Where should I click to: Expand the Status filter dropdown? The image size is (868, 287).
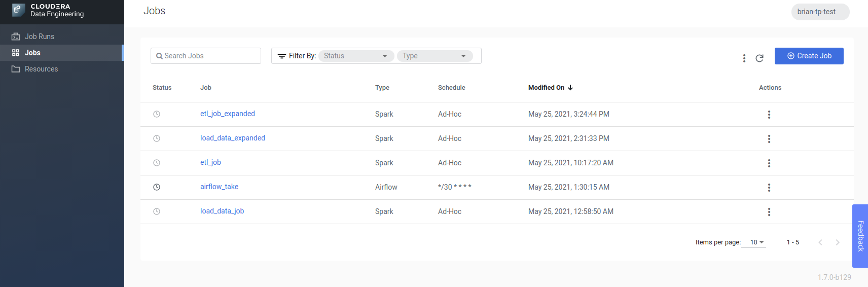pyautogui.click(x=356, y=56)
